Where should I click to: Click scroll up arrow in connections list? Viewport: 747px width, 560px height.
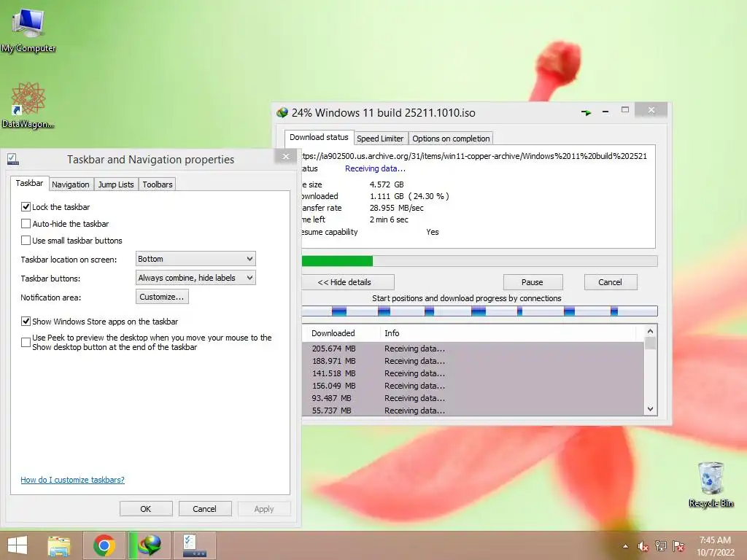click(650, 331)
